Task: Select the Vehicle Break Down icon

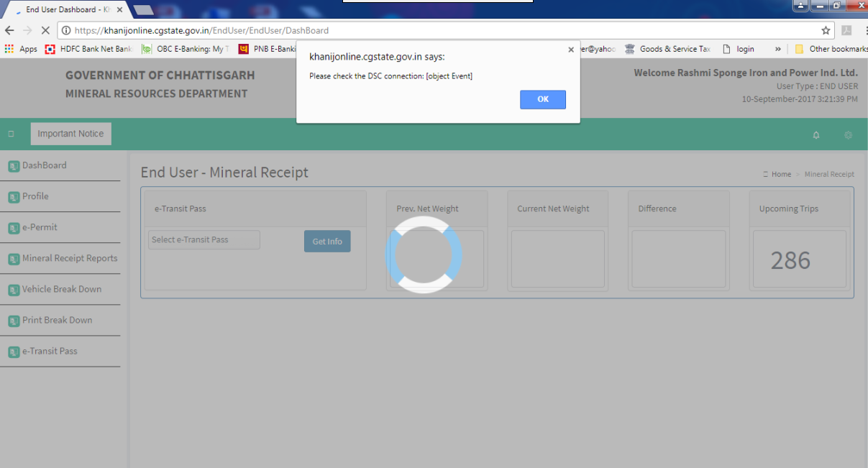Action: 12,289
